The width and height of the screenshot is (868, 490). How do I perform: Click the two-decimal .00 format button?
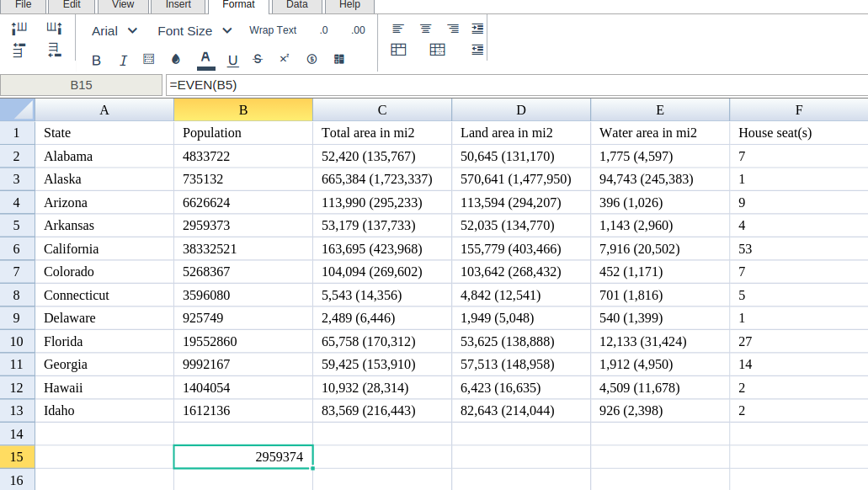[x=358, y=30]
